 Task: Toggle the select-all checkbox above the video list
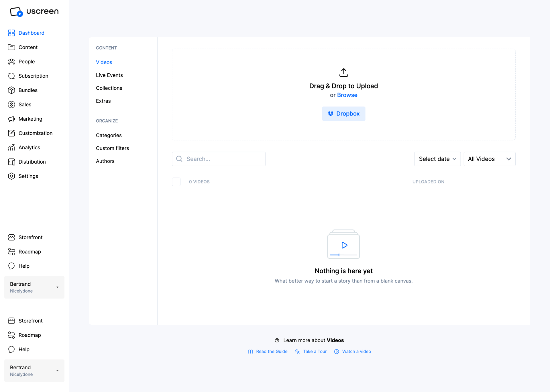(x=176, y=182)
